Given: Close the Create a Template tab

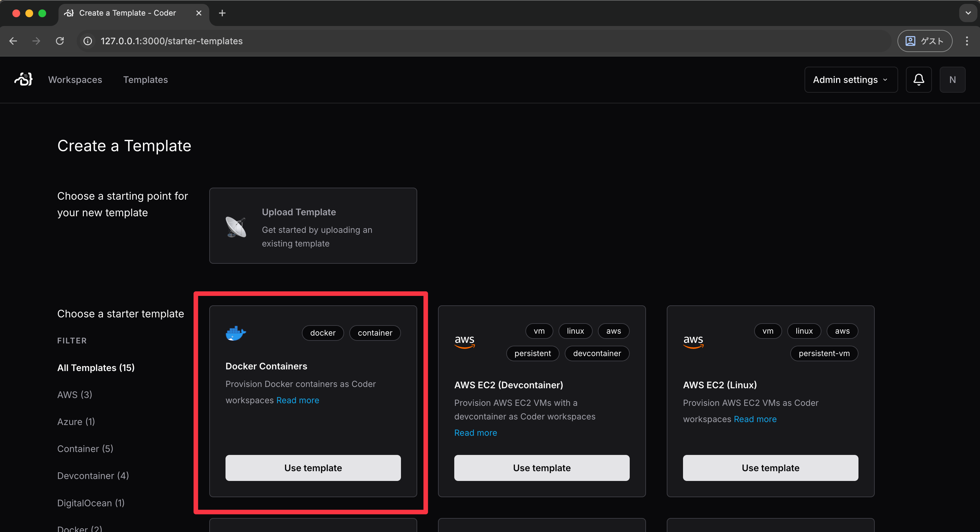Looking at the screenshot, I should (199, 13).
